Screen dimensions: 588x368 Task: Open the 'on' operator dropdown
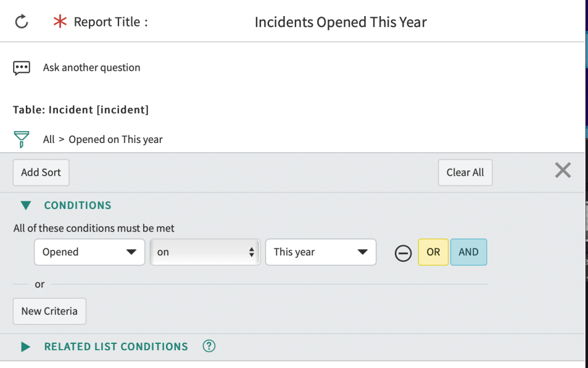[x=205, y=252]
